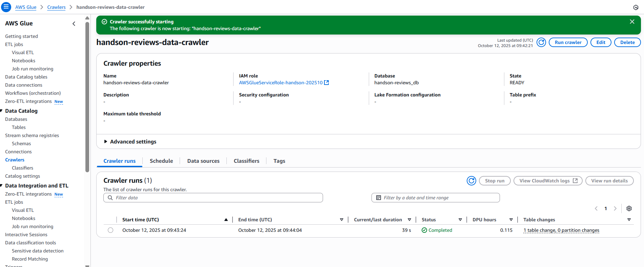
Task: Open the Tags tab
Action: click(x=279, y=161)
